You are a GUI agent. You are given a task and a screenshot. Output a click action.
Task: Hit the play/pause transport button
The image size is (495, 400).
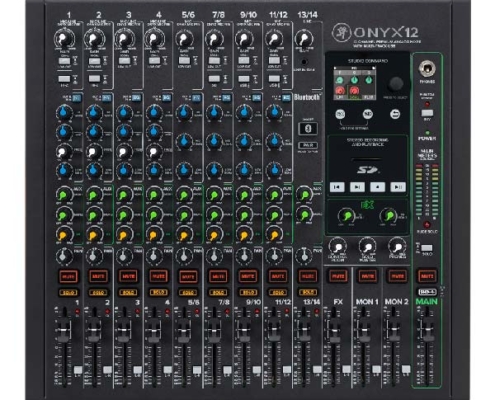point(398,187)
